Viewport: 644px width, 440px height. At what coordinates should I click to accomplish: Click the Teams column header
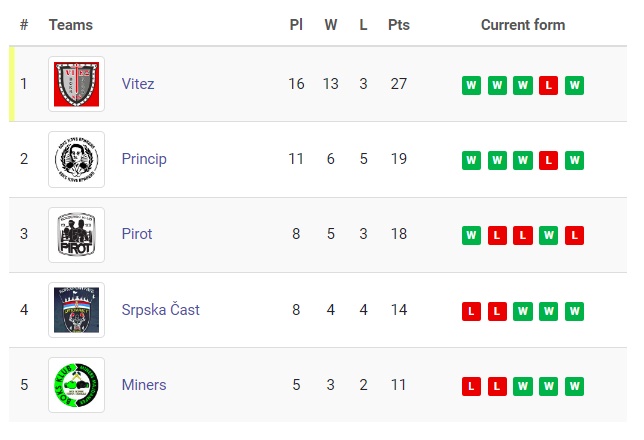click(x=71, y=25)
